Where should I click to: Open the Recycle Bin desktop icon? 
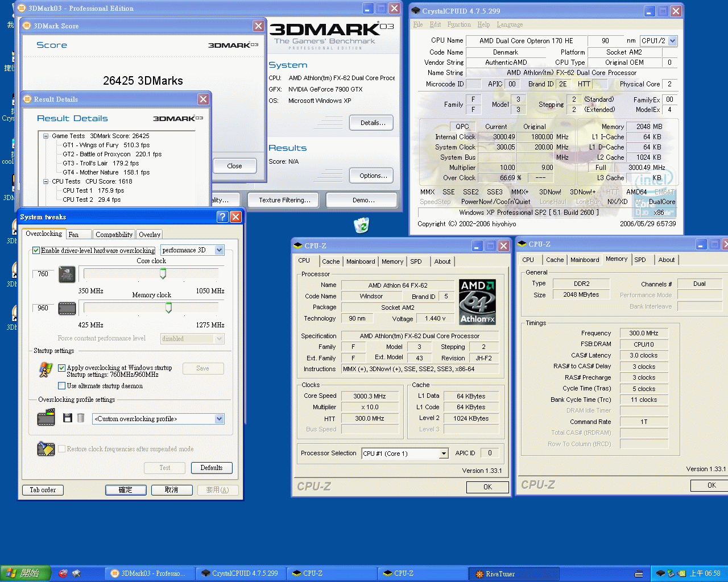coord(362,226)
